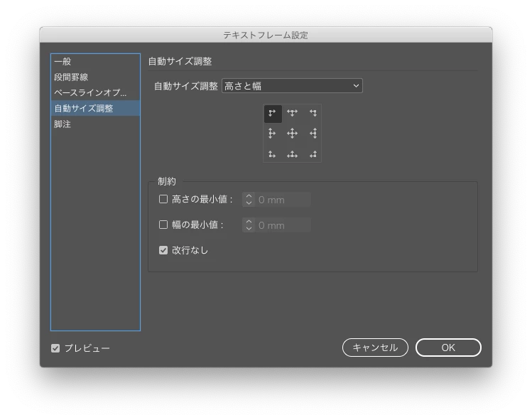Screen dimensions: 532x420
Task: Select middle-left reference point for auto-size
Action: point(271,134)
